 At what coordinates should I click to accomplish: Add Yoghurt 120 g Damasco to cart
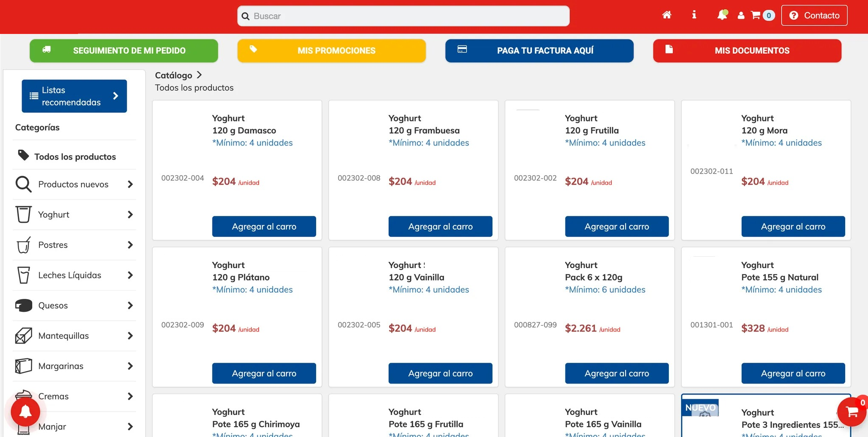[264, 227]
